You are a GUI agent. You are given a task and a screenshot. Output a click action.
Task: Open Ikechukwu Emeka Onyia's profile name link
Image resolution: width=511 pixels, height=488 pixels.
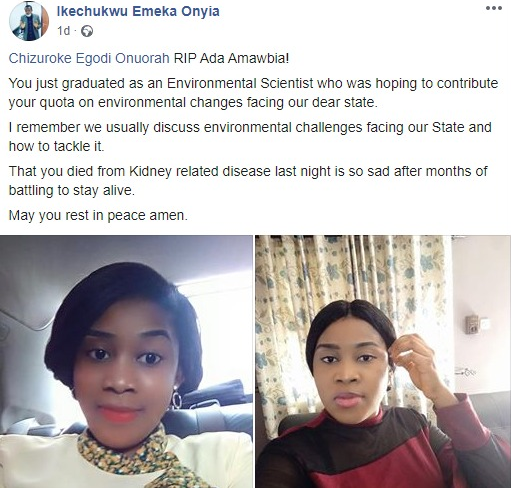click(x=138, y=11)
